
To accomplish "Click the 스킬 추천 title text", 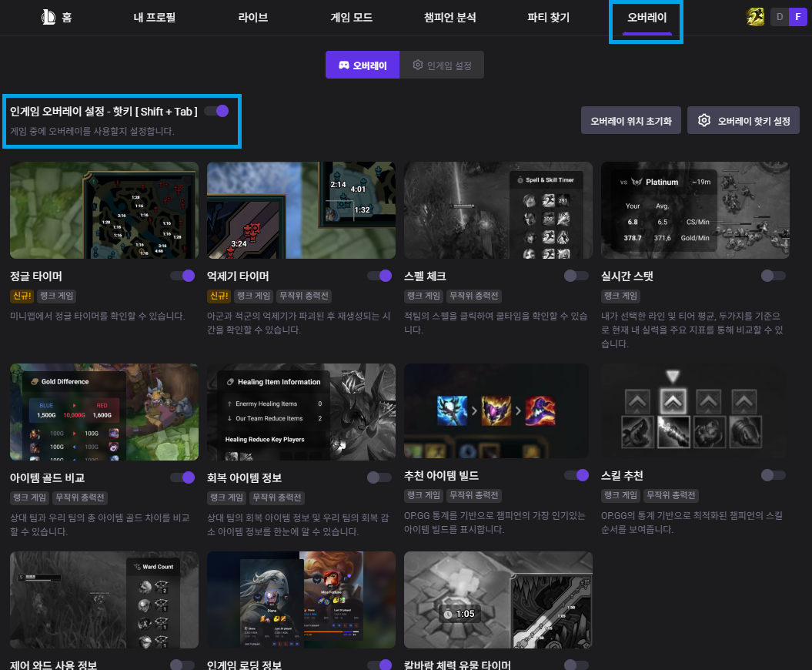I will click(621, 476).
